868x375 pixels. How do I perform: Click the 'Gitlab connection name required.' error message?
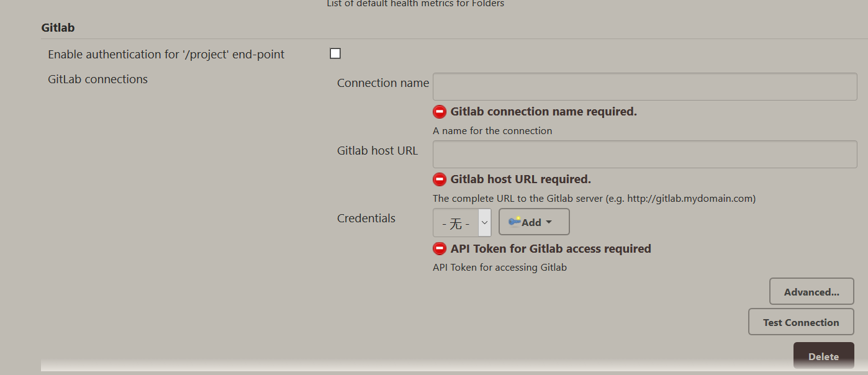pos(543,112)
